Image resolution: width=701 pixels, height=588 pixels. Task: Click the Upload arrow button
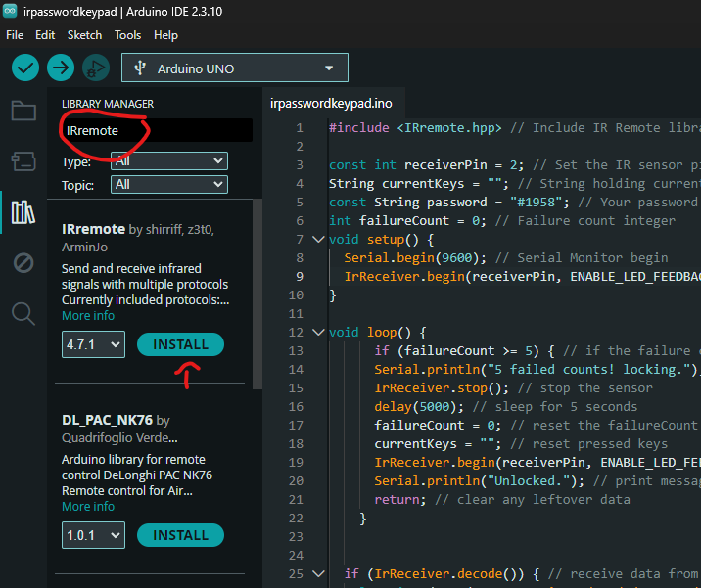[61, 68]
